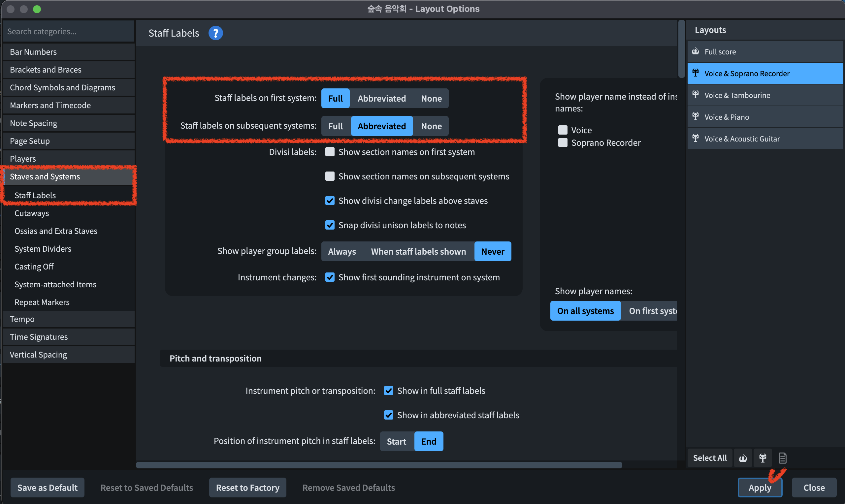Enable Show section names on first system
The image size is (845, 504).
click(x=329, y=152)
